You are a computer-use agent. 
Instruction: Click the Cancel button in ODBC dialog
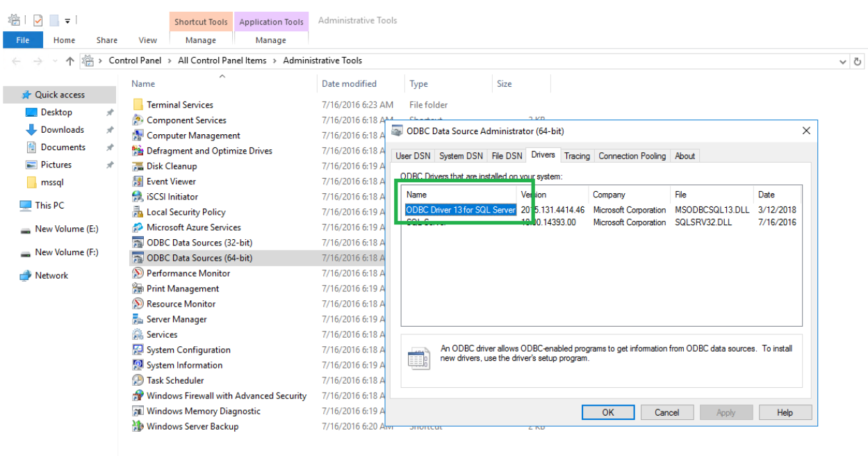pos(666,412)
